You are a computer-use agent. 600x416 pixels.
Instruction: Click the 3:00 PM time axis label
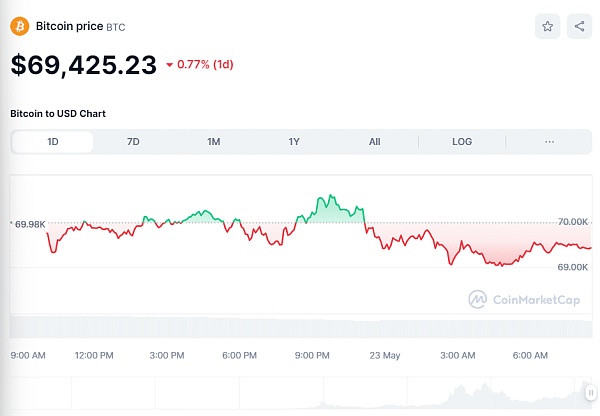tap(167, 355)
